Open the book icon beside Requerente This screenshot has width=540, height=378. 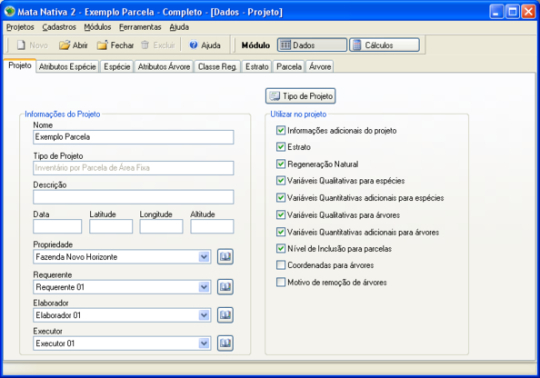pos(225,287)
